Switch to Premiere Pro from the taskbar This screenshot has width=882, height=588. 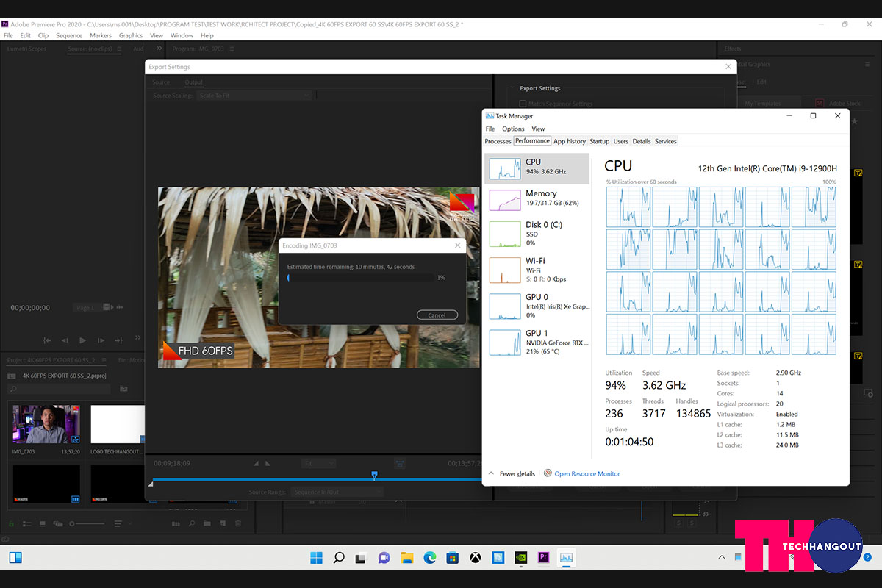[x=544, y=558]
